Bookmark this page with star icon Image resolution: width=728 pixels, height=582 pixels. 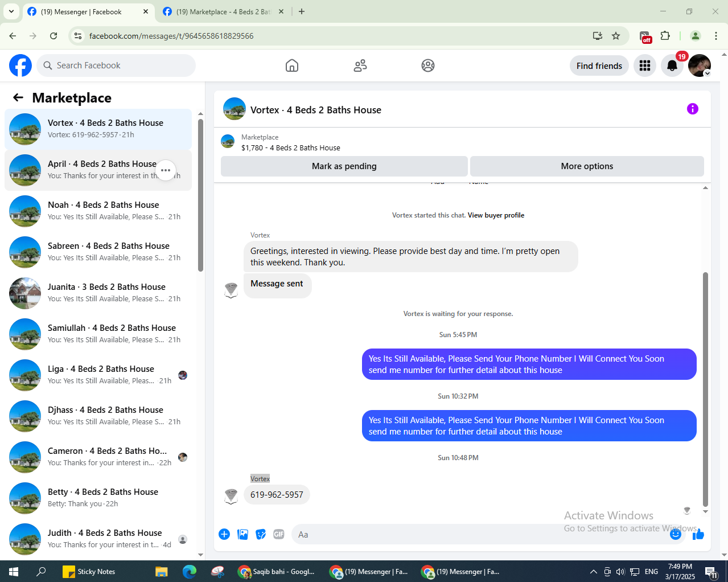click(x=616, y=36)
